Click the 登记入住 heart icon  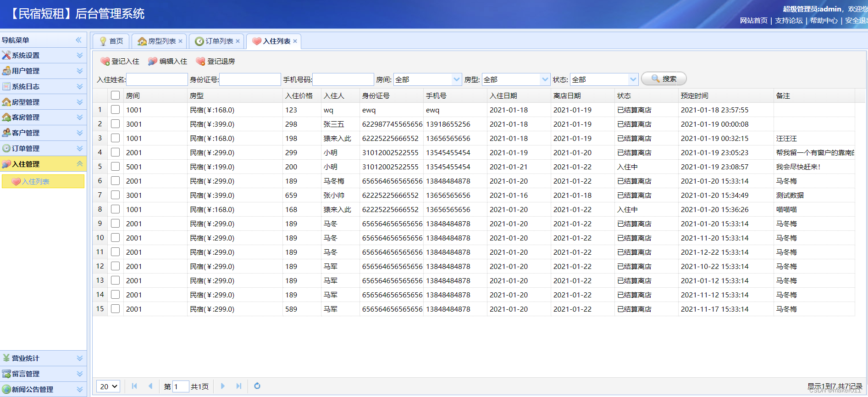point(105,61)
